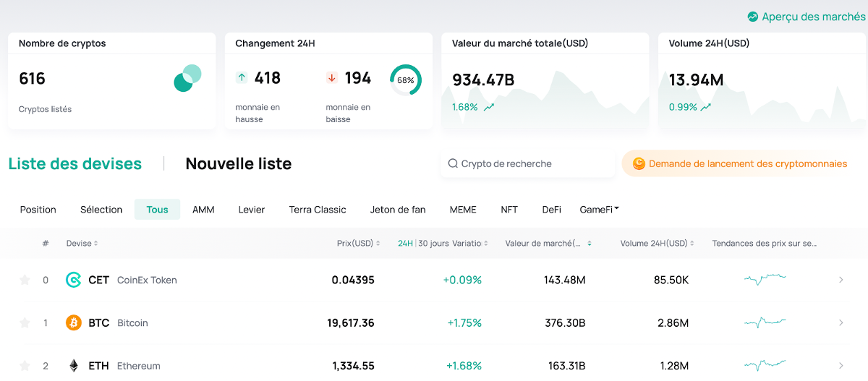
Task: Click the trend arrow beside 1.68%
Action: pyautogui.click(x=489, y=107)
